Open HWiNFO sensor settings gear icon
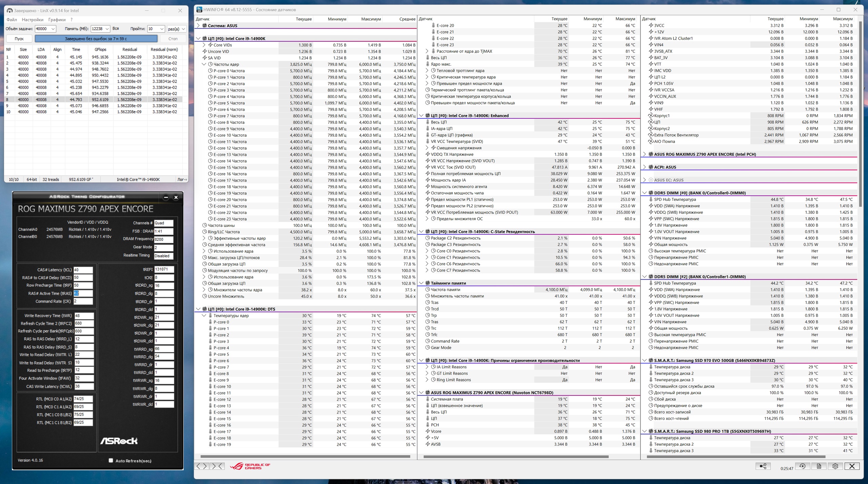This screenshot has height=484, width=868. pos(835,466)
